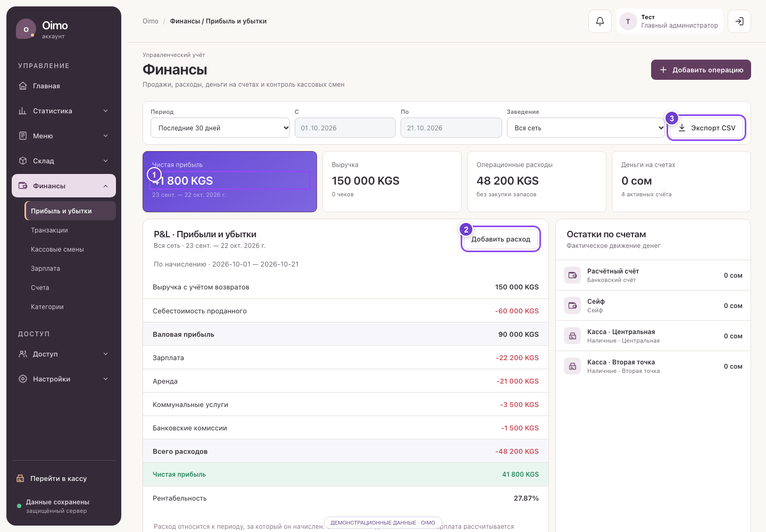Click the Расчётный счёт wallet icon
This screenshot has height=532, width=766.
pos(572,275)
